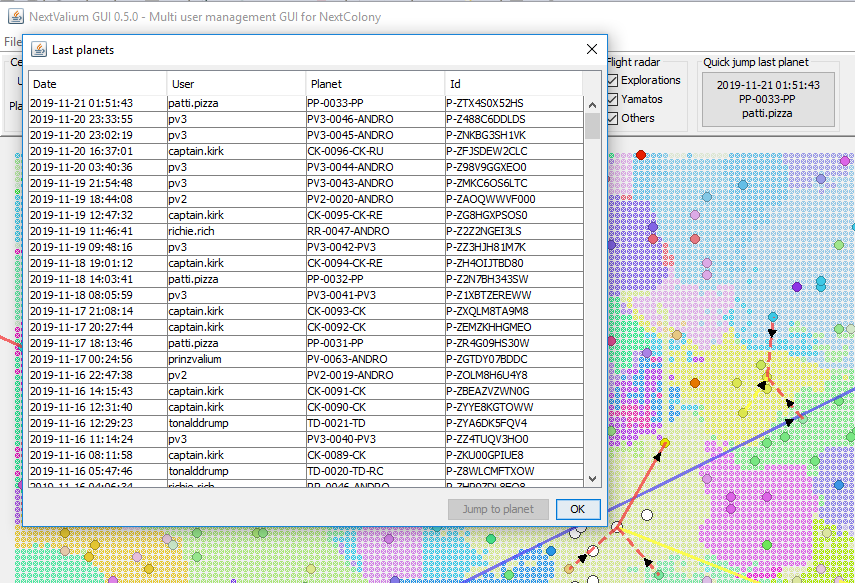Sort table by Date column header
Screen dimensions: 855x583
(x=98, y=84)
